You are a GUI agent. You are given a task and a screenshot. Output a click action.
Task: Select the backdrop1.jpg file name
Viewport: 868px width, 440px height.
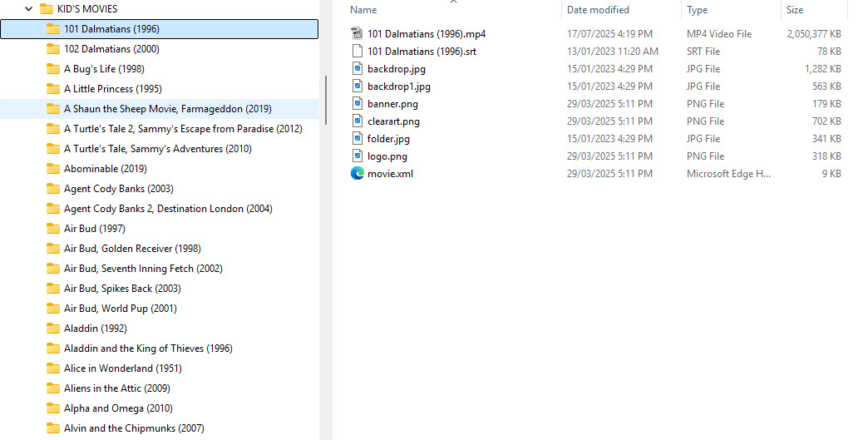(x=398, y=87)
